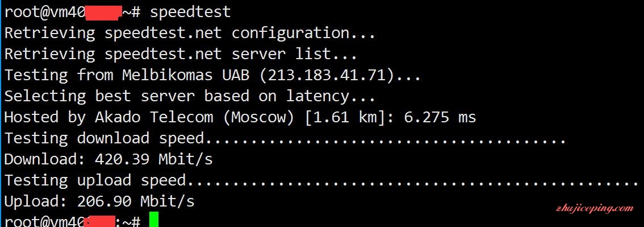Viewport: 644px width, 227px height.
Task: Click the Akado Telecom host name
Action: 154,117
